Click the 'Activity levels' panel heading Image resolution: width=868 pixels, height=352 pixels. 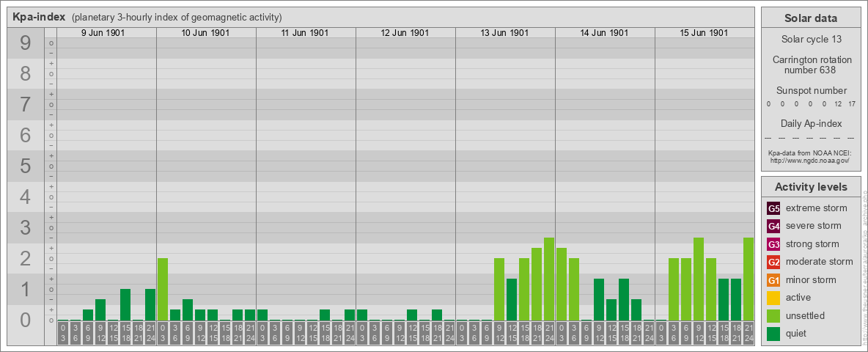pos(811,187)
